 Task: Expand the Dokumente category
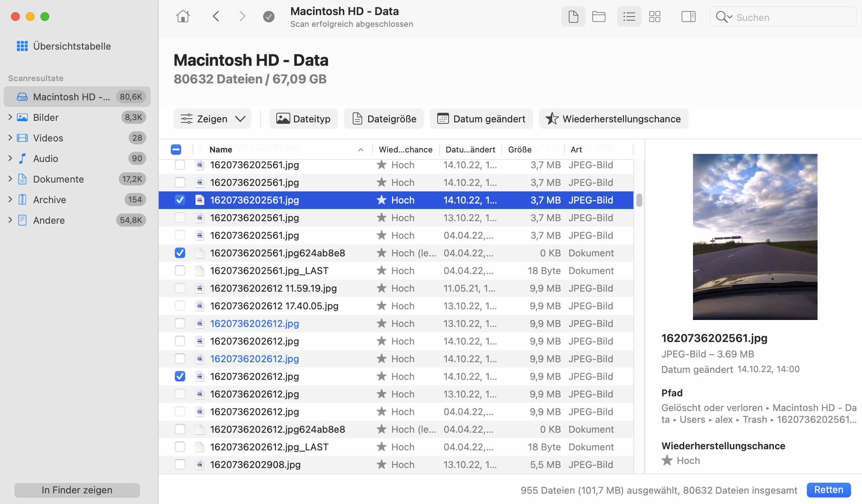10,179
